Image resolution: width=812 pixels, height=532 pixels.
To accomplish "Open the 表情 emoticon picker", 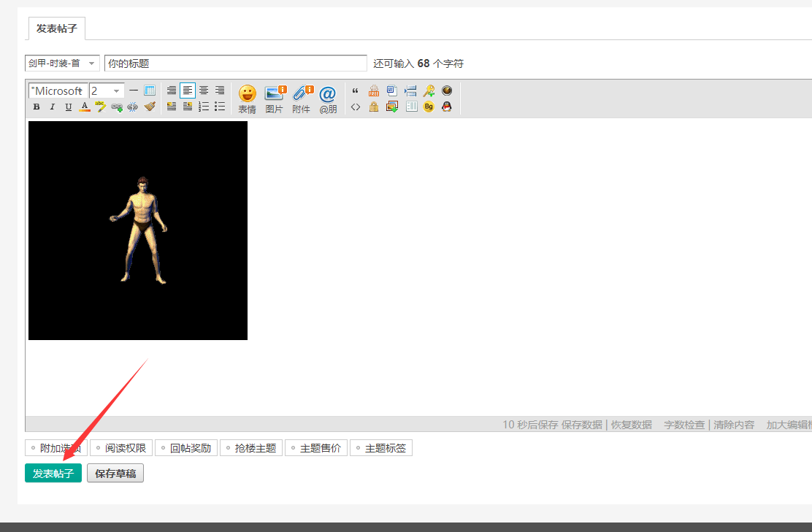I will coord(247,99).
